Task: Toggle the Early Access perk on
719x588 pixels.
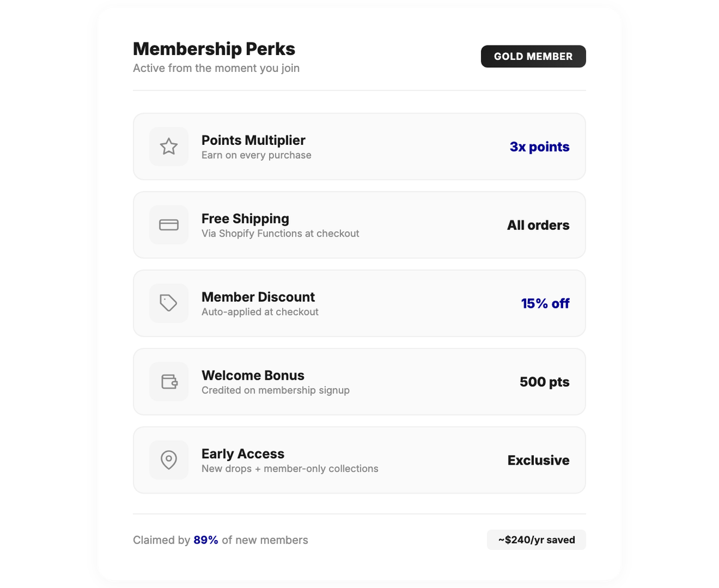Action: pyautogui.click(x=359, y=460)
